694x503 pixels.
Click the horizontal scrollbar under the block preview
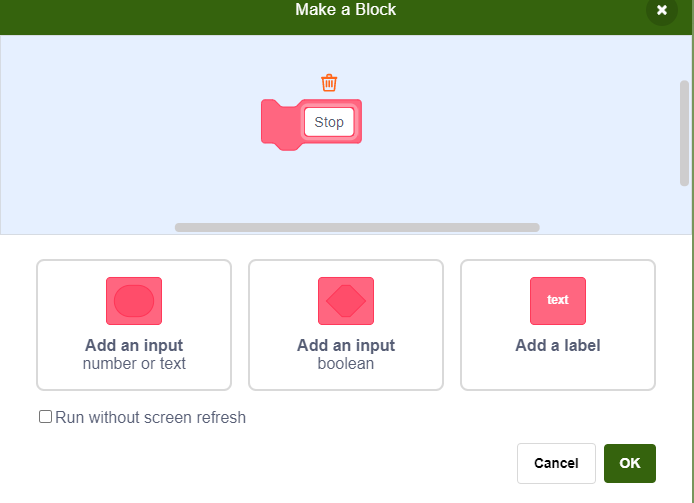coord(357,227)
